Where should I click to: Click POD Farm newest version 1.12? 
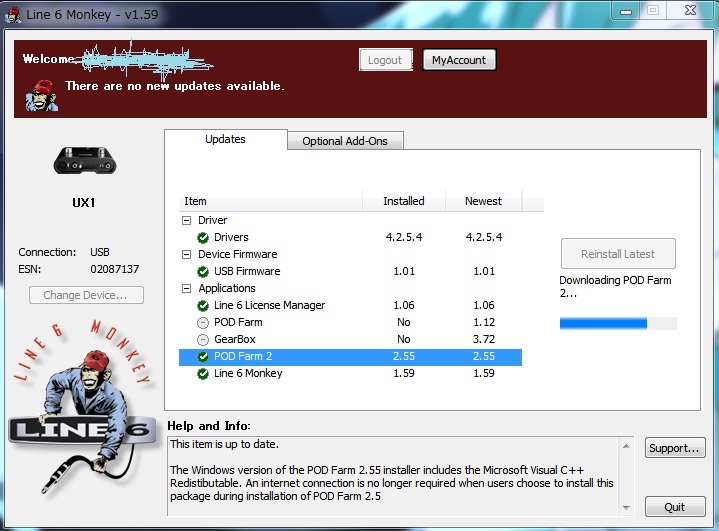(x=484, y=323)
